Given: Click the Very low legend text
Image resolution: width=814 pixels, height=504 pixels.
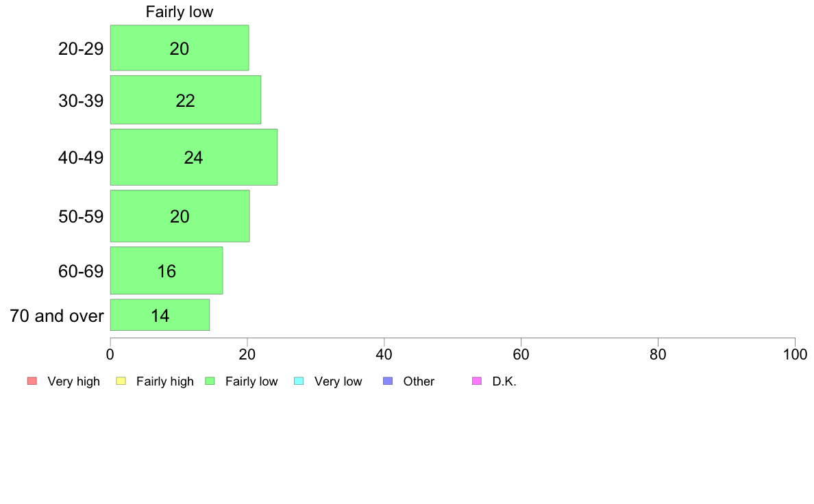Looking at the screenshot, I should coord(338,381).
